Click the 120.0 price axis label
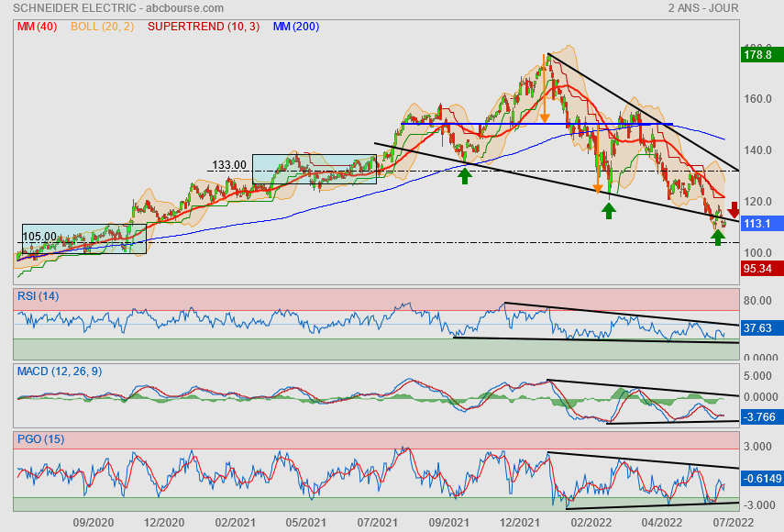 pos(758,202)
